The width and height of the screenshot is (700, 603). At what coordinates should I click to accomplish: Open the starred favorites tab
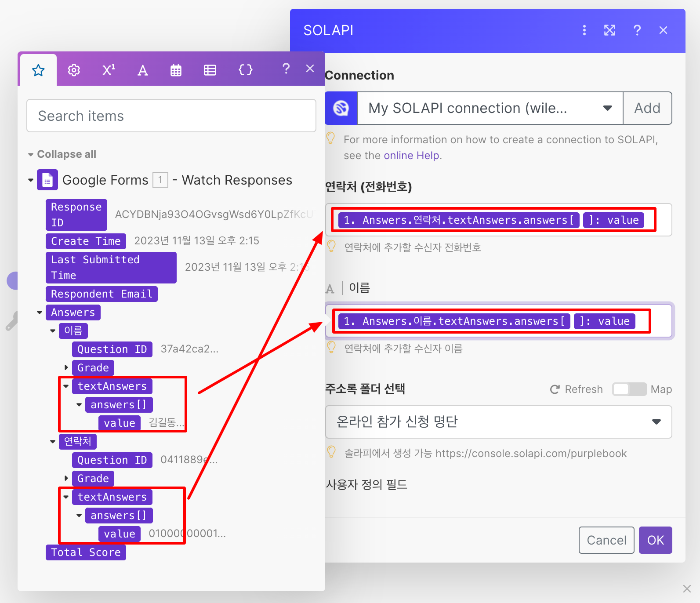pos(38,70)
